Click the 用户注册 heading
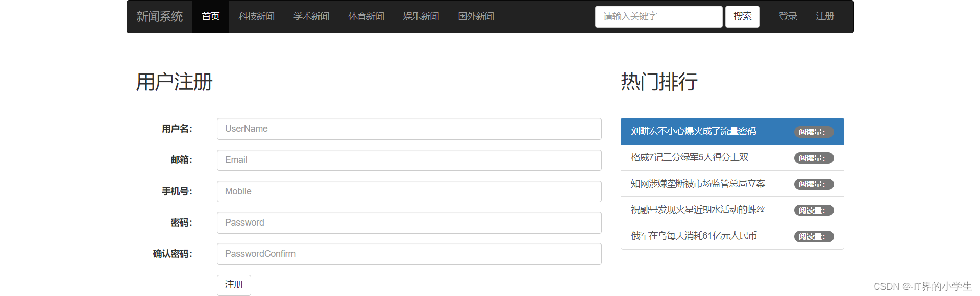The width and height of the screenshot is (980, 296). click(x=174, y=82)
